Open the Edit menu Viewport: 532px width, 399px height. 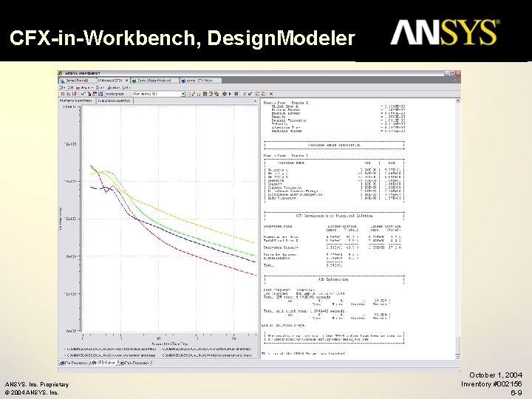coord(70,87)
